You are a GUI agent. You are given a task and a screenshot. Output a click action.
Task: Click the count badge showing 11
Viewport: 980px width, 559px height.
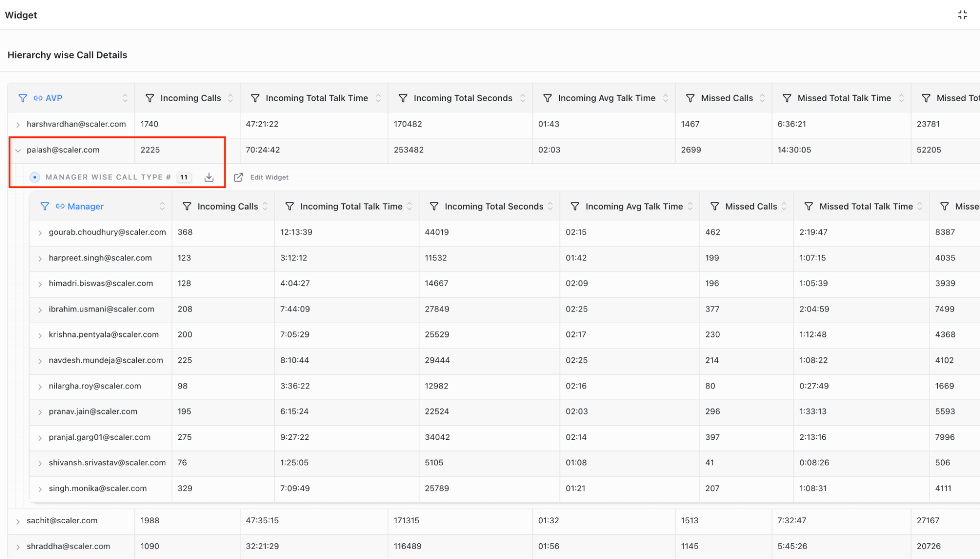coord(184,177)
